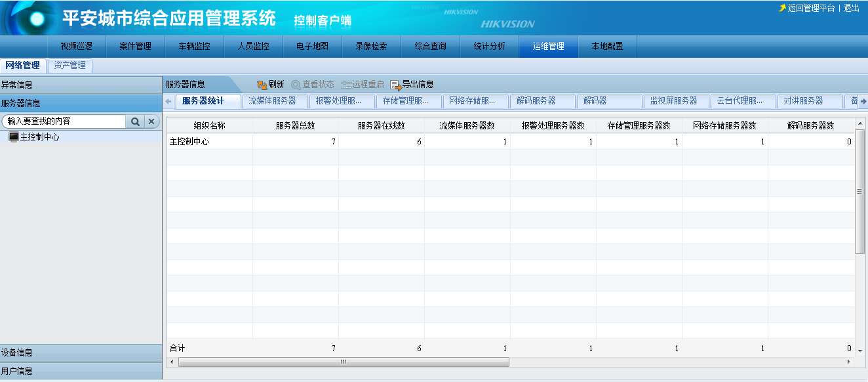
Task: Switch to 网络管理 tab
Action: pos(23,66)
